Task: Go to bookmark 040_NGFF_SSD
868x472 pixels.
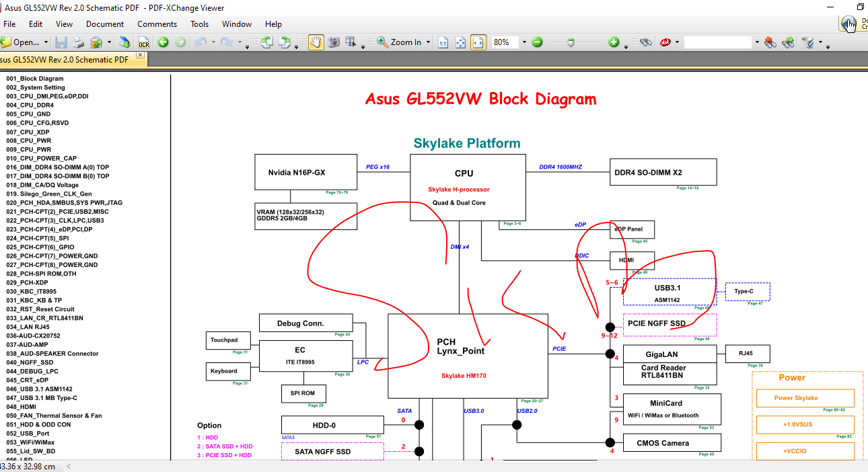Action: click(x=30, y=362)
